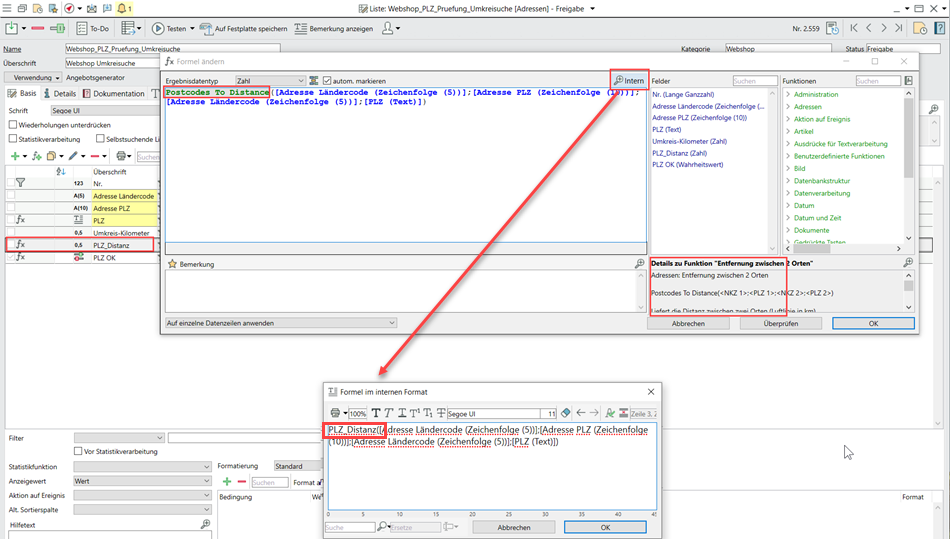Click the green plus add-column icon

(15, 156)
